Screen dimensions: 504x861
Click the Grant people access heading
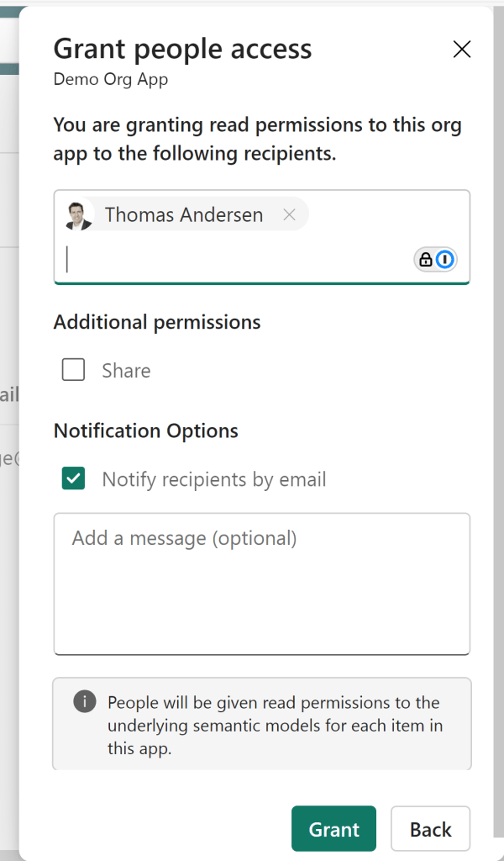(x=182, y=49)
